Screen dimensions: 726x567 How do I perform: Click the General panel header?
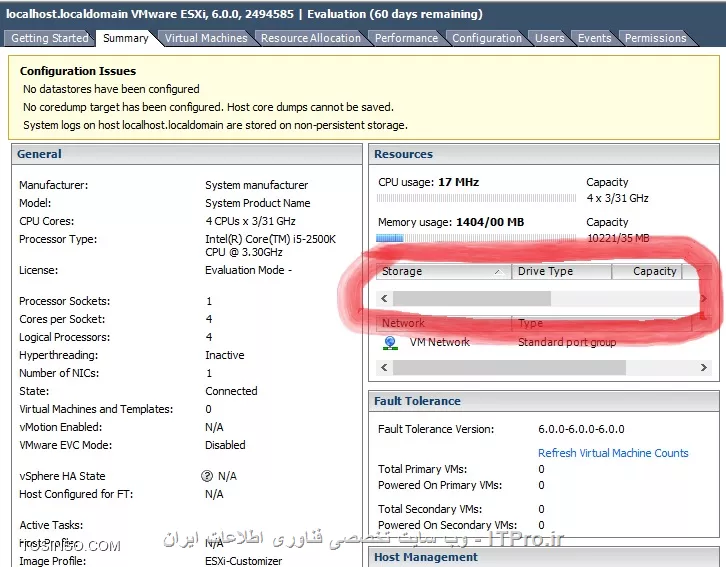(x=187, y=154)
